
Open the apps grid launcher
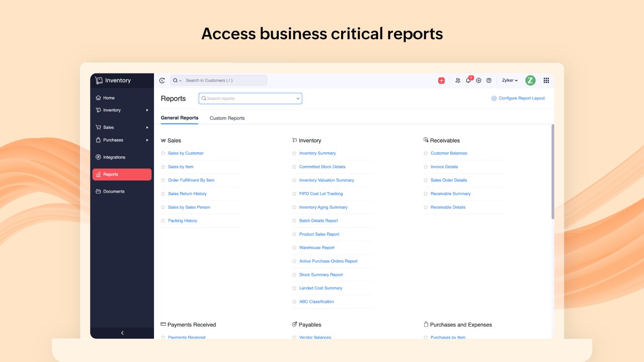pyautogui.click(x=546, y=80)
